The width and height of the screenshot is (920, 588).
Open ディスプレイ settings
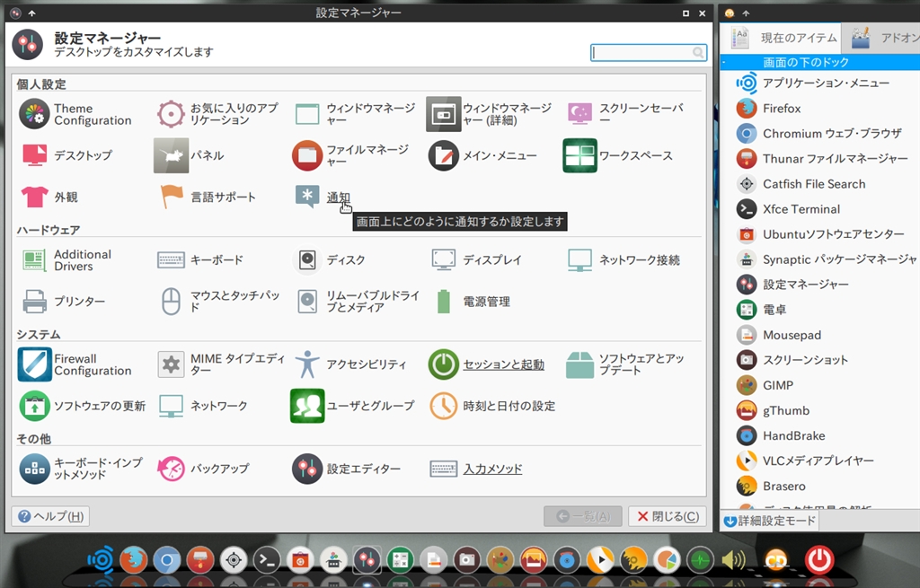[476, 259]
